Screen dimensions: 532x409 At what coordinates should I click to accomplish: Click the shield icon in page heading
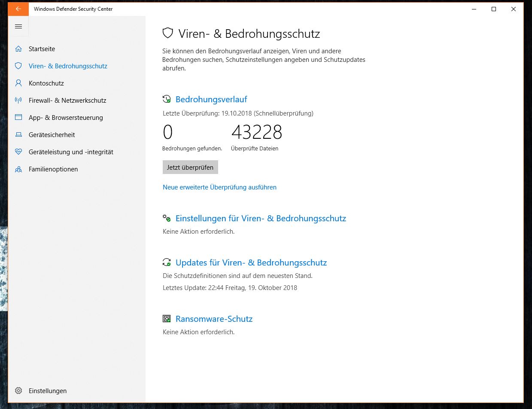167,34
